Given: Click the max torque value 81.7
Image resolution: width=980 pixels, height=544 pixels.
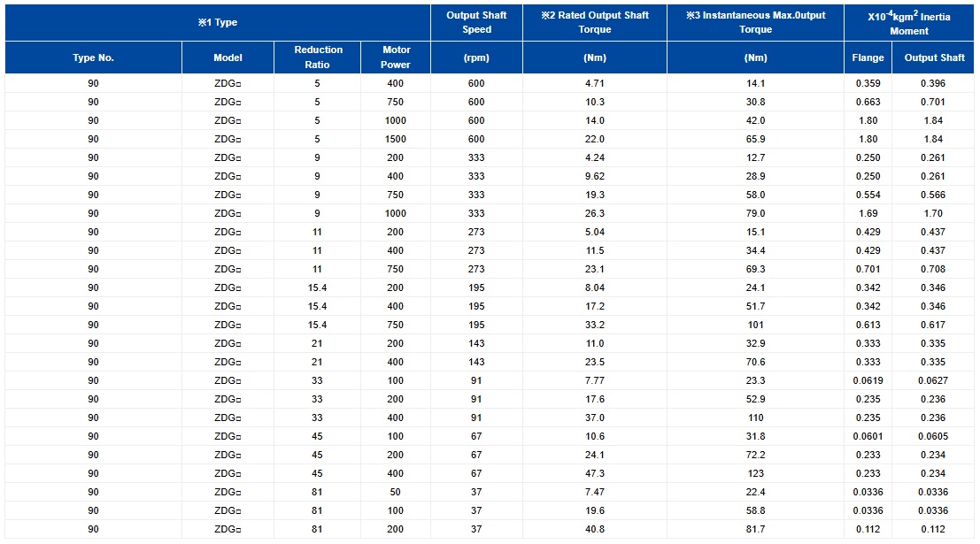Looking at the screenshot, I should (755, 529).
